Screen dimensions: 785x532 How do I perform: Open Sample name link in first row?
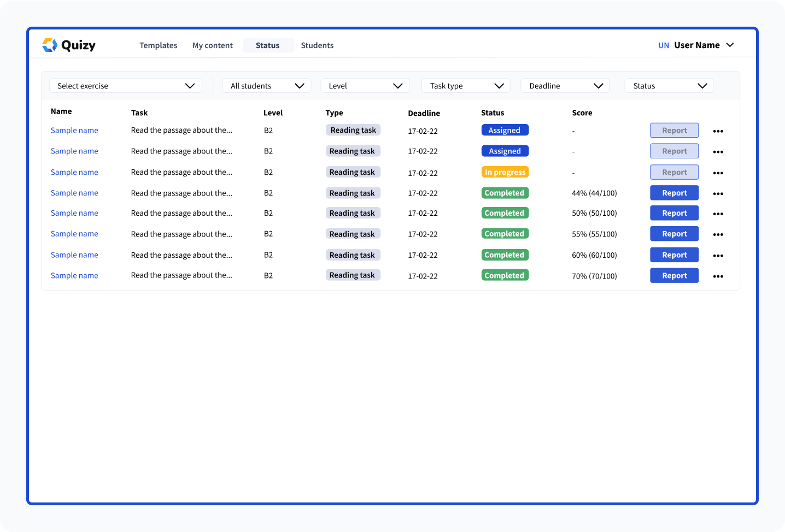coord(74,131)
